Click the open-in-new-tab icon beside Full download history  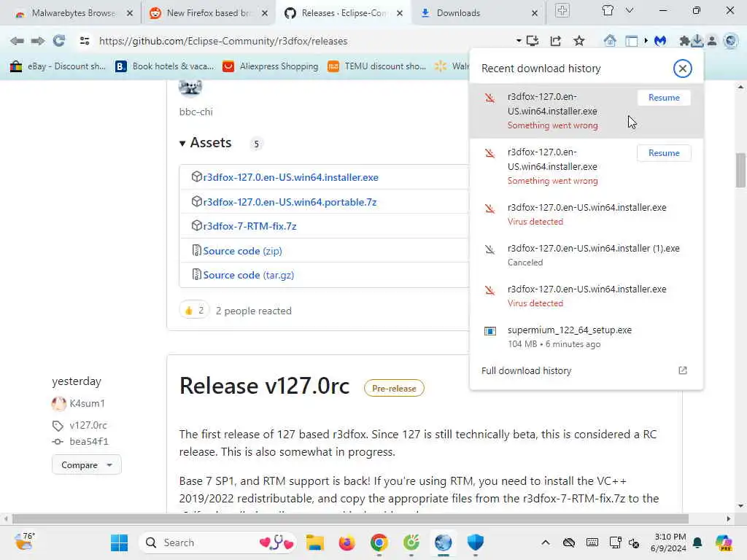(682, 370)
